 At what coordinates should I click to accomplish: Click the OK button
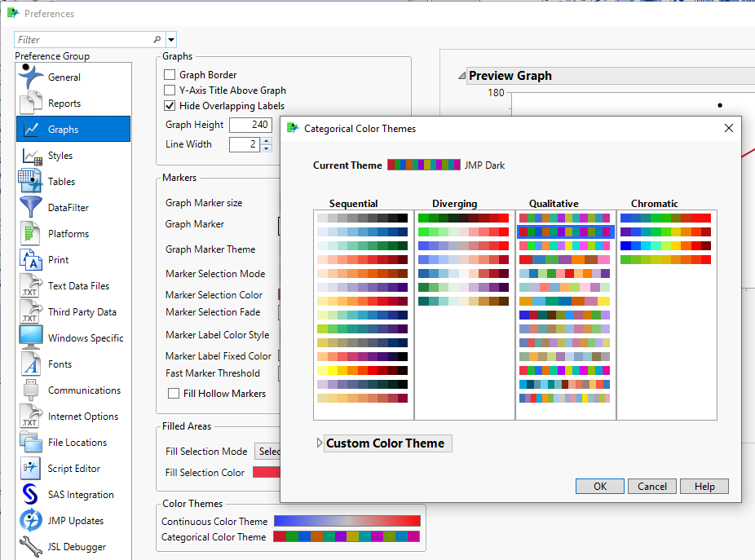point(599,486)
